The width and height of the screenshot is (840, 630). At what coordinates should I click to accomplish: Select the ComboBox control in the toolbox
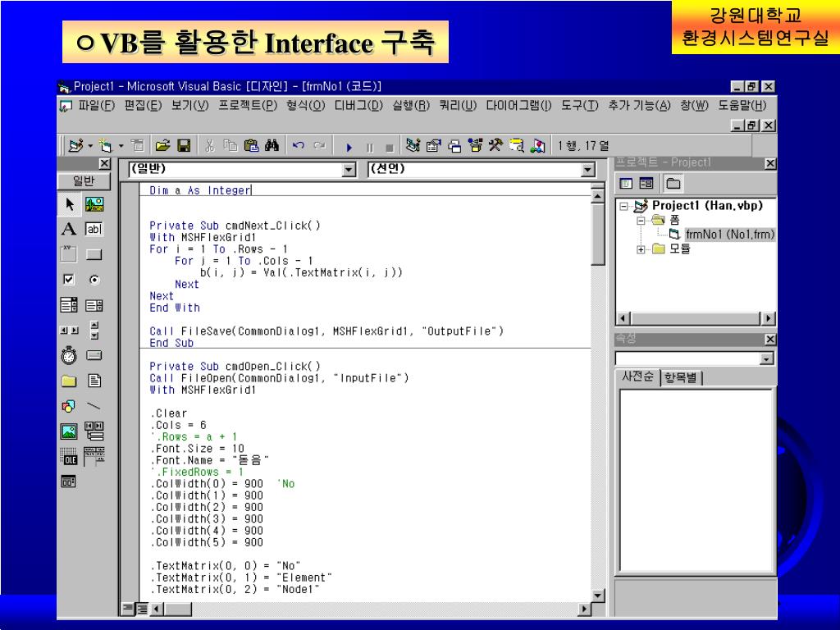(x=69, y=305)
